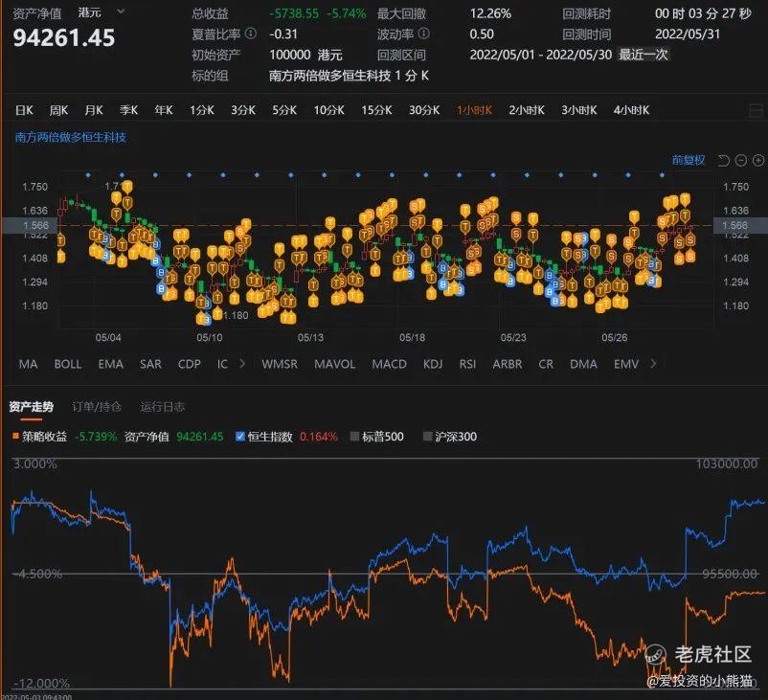The width and height of the screenshot is (768, 700).
Task: Switch to 季K period
Action: pyautogui.click(x=128, y=110)
